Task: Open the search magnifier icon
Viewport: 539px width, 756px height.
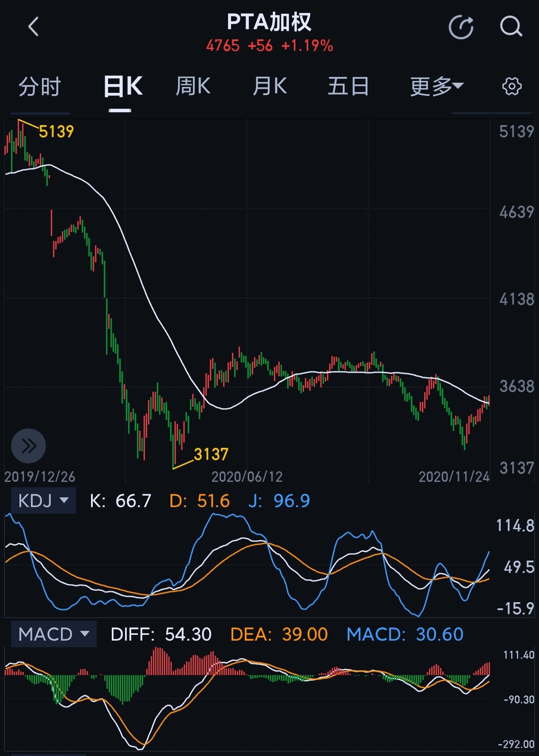Action: pyautogui.click(x=511, y=27)
